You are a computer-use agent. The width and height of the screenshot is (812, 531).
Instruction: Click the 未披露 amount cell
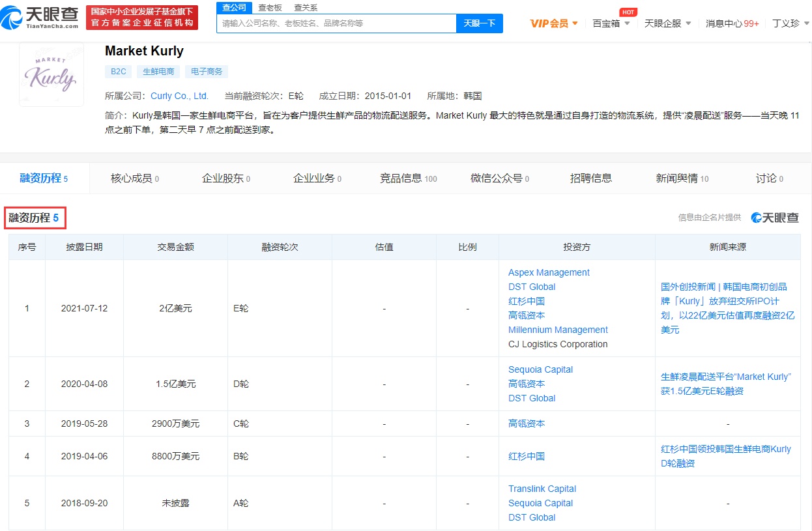pos(176,503)
